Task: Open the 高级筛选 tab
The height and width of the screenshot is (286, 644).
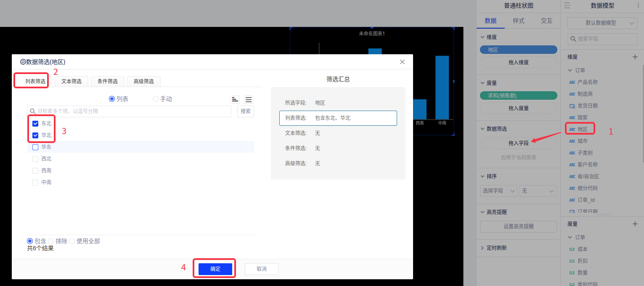Action: 143,81
